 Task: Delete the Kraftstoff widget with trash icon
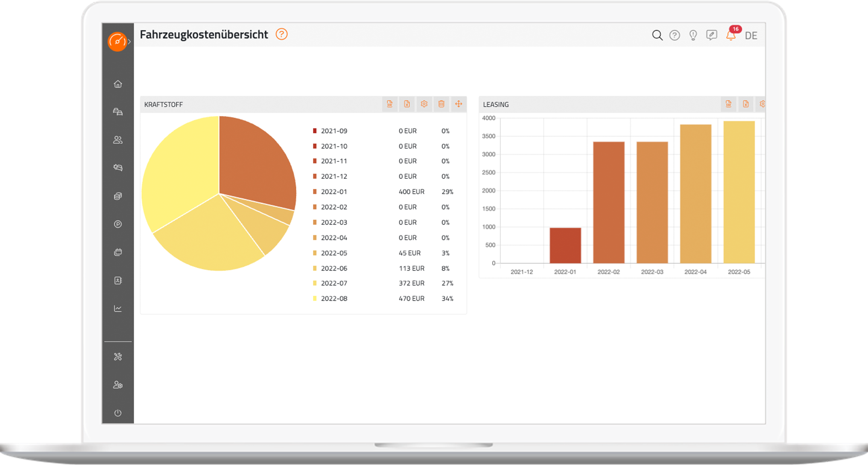(x=441, y=104)
